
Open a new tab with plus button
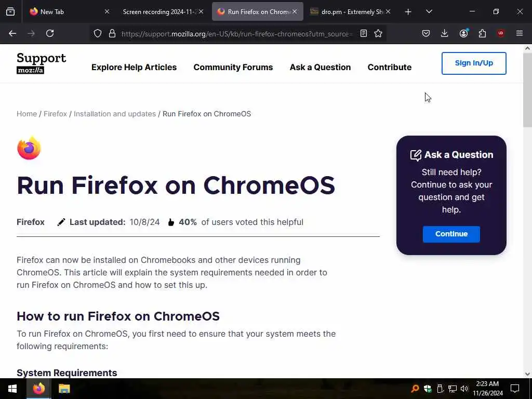click(x=408, y=12)
